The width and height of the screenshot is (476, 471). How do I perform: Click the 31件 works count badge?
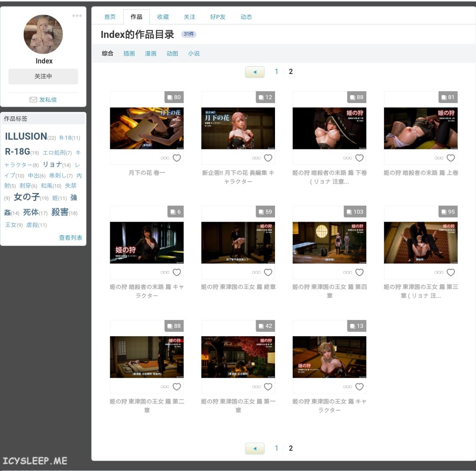(189, 34)
